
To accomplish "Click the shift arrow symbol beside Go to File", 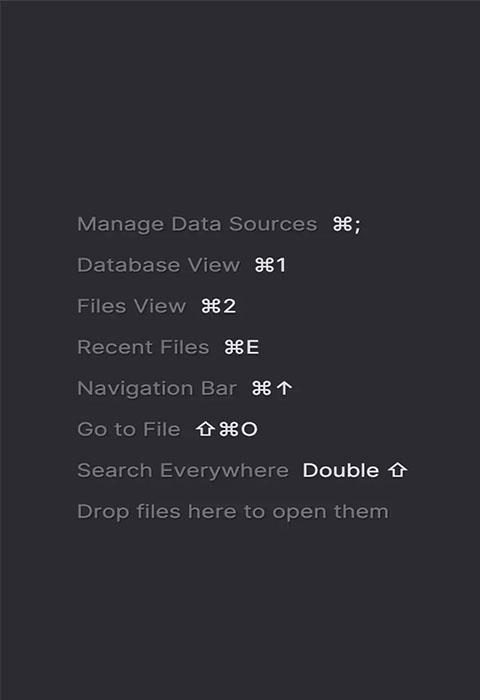I will pyautogui.click(x=205, y=429).
